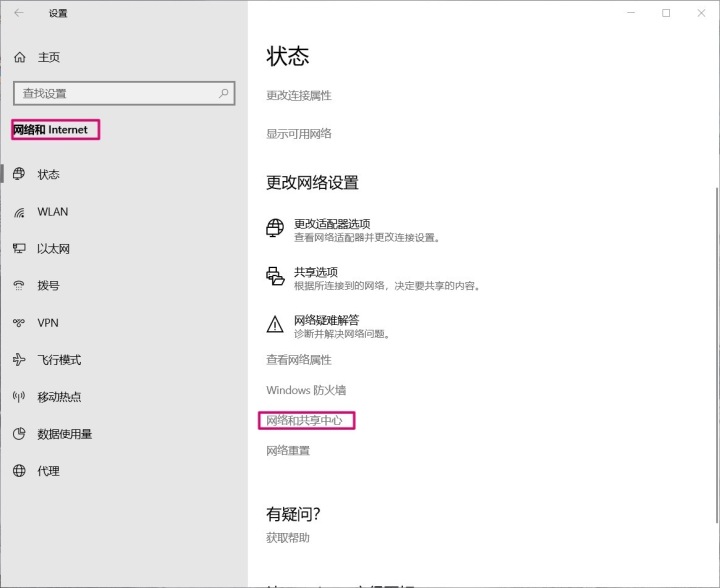Open 更改适配器选项
The width and height of the screenshot is (720, 588).
[x=332, y=224]
